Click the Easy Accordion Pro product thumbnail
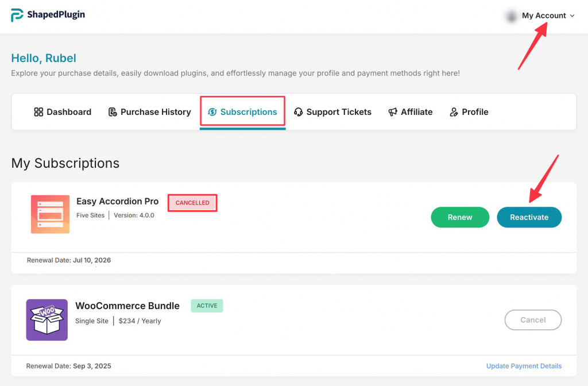Viewport: 588px width, 386px height. click(x=50, y=214)
